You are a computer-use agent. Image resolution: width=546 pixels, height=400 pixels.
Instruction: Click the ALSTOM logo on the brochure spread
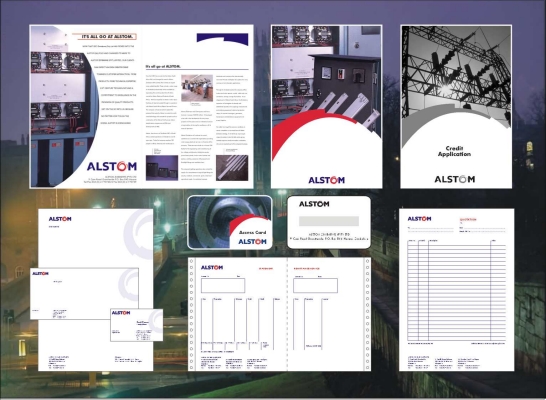[112, 166]
